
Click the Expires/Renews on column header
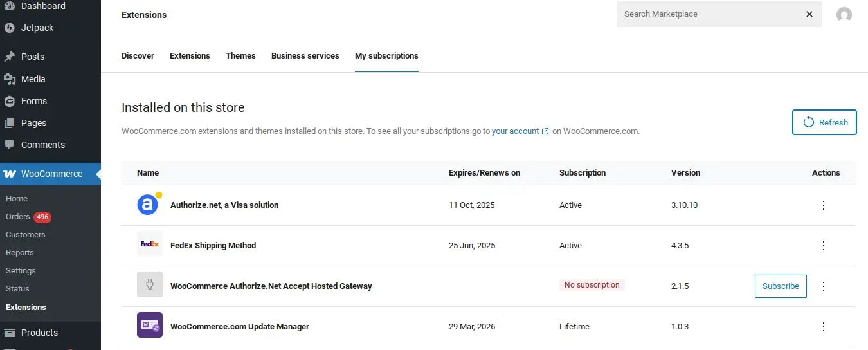pyautogui.click(x=484, y=173)
